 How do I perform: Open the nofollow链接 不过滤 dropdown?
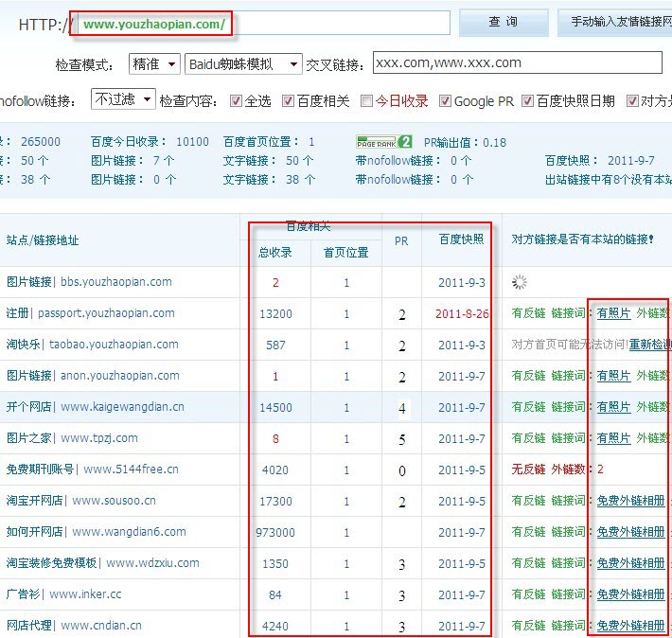click(123, 99)
